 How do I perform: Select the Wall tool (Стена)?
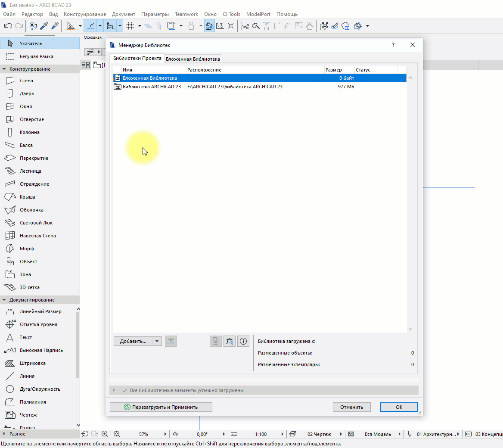[x=26, y=81]
